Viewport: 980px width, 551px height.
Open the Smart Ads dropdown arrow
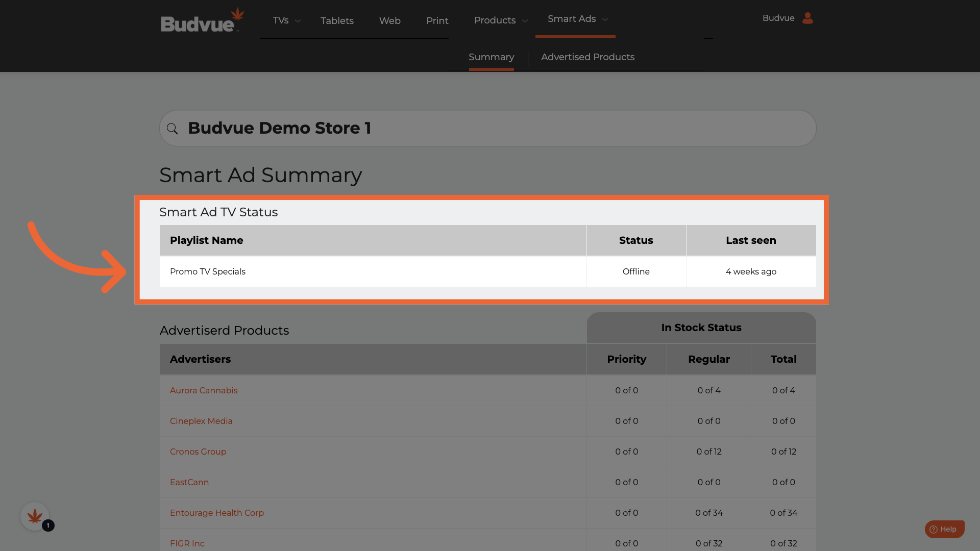(605, 19)
